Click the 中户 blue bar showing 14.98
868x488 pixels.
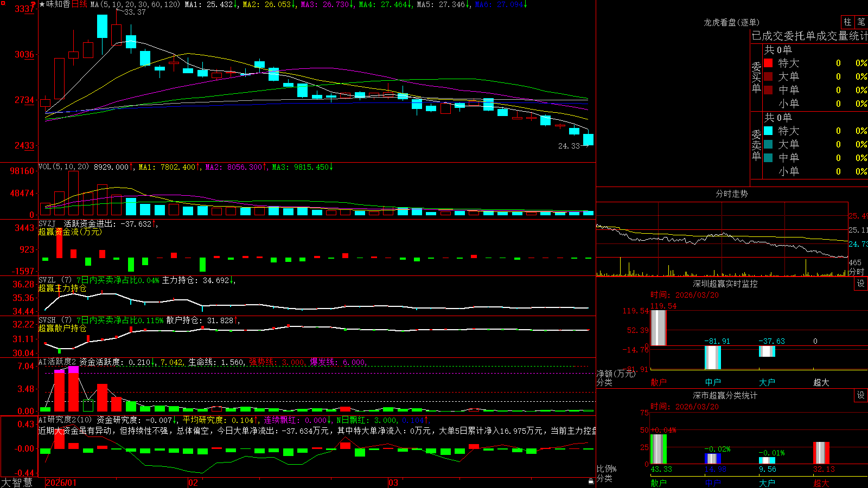[712, 459]
